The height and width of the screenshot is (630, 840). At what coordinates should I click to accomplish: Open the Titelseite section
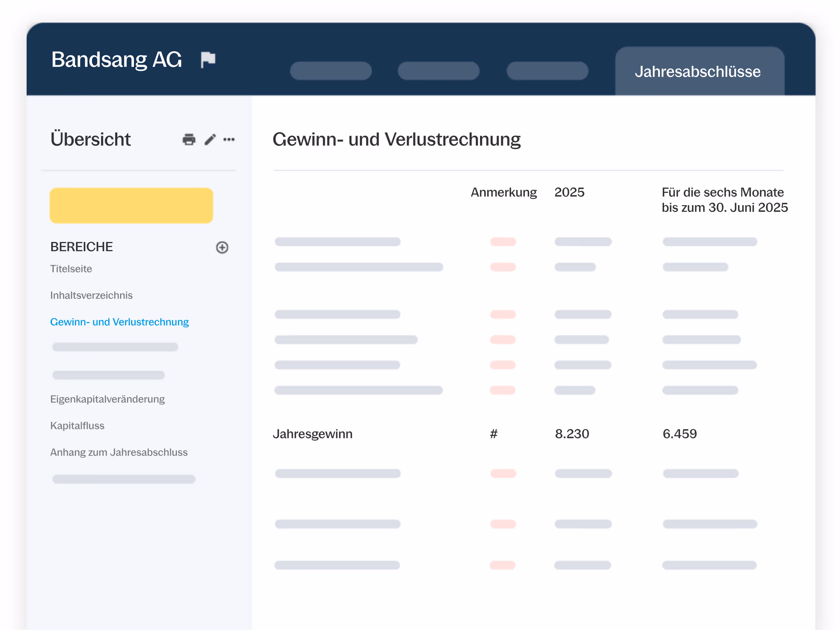pos(71,269)
